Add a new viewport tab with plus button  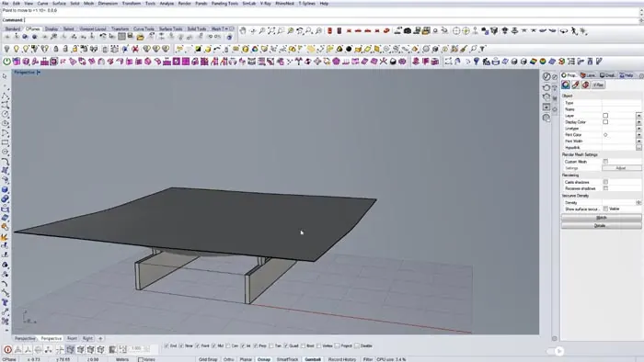pos(100,339)
